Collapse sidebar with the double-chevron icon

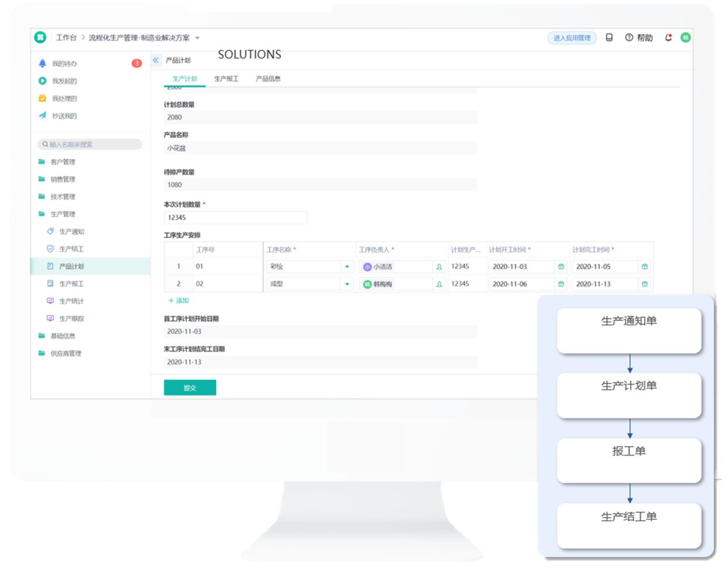point(156,60)
